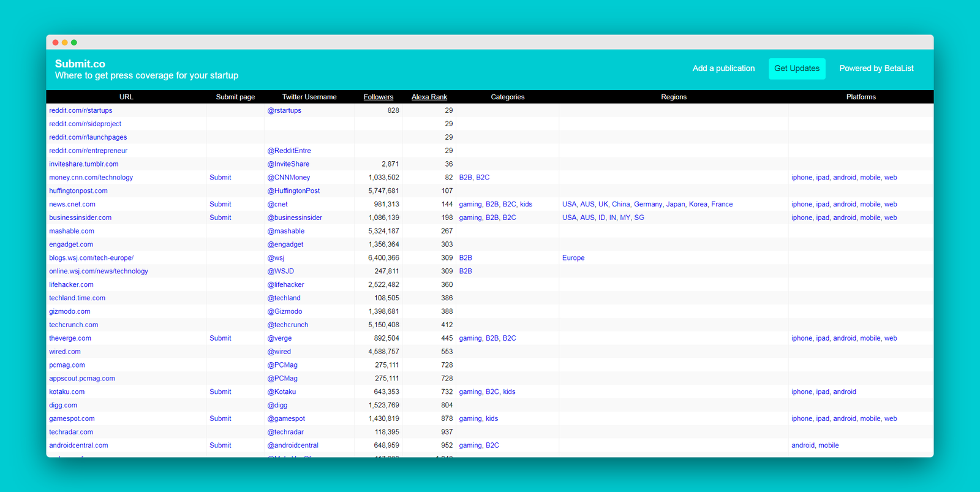Open online.wsj.com/news/technology link
This screenshot has width=980, height=492.
[99, 271]
